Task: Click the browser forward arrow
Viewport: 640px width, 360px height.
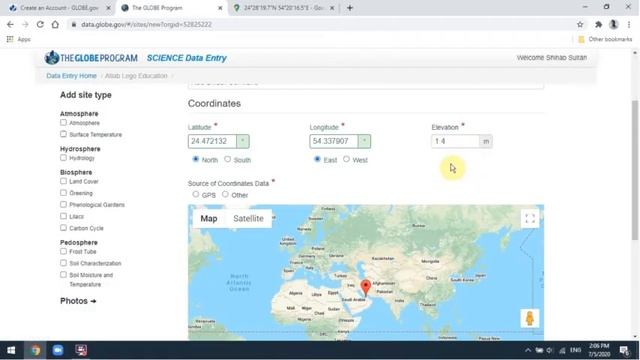Action: [x=25, y=24]
